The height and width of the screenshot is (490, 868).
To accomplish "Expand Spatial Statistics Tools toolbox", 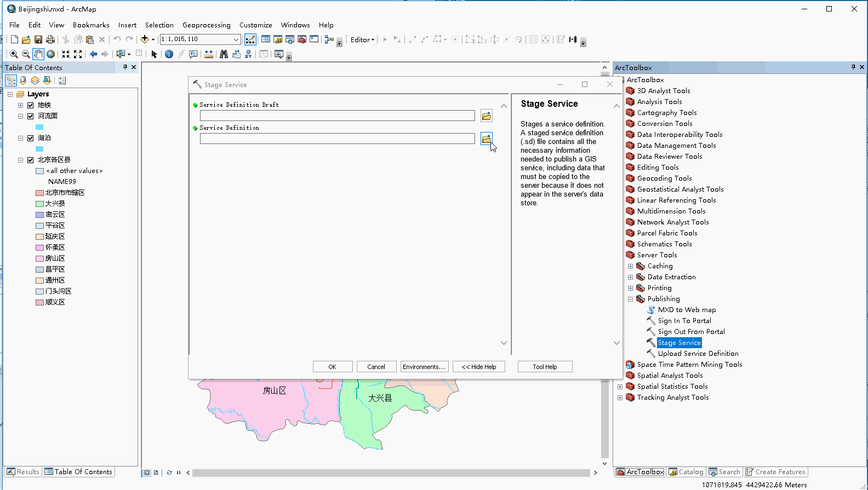I will tap(620, 387).
